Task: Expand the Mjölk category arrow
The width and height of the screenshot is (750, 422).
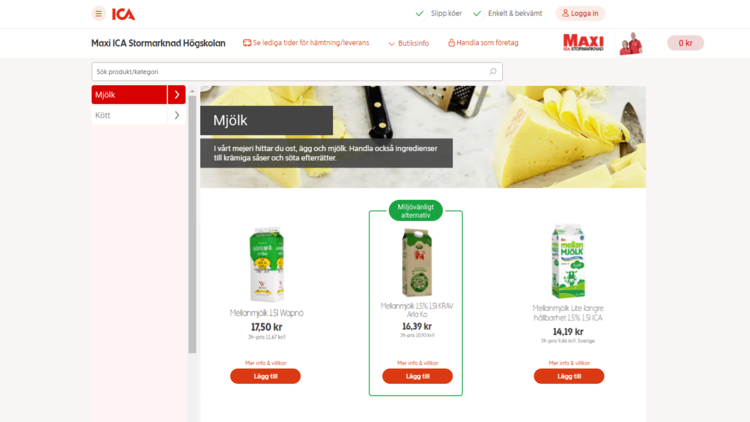Action: point(176,95)
